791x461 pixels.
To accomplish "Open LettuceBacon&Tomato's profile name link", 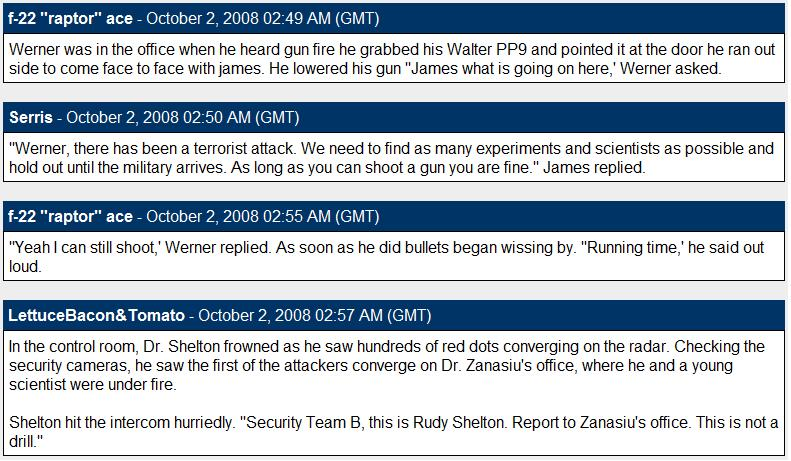I will click(96, 315).
